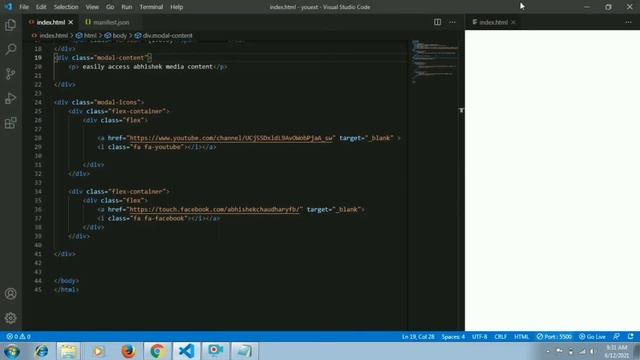Open the Facebook URL link on line 36
This screenshot has height=360, width=640.
pyautogui.click(x=215, y=209)
